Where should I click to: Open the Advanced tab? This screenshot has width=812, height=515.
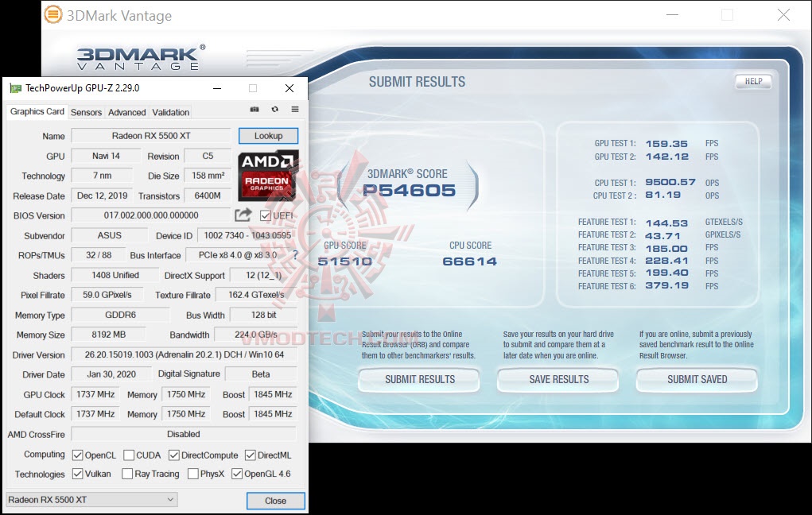[127, 112]
